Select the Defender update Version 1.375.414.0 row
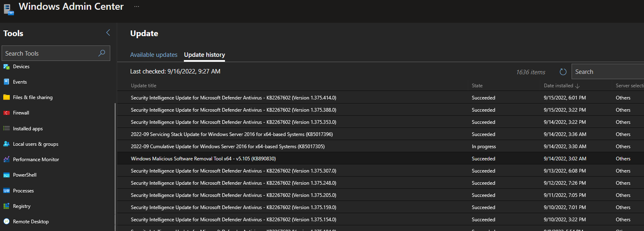The width and height of the screenshot is (644, 231). tap(380, 98)
